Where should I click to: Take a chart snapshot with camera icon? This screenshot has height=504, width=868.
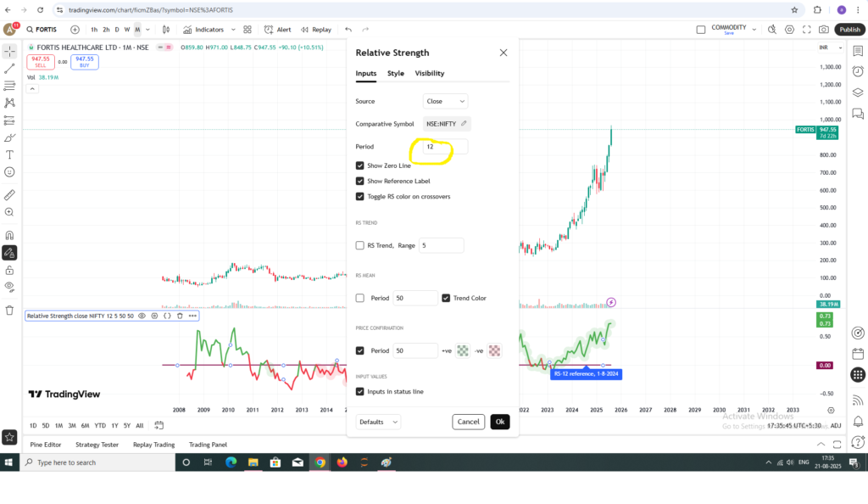tap(824, 30)
